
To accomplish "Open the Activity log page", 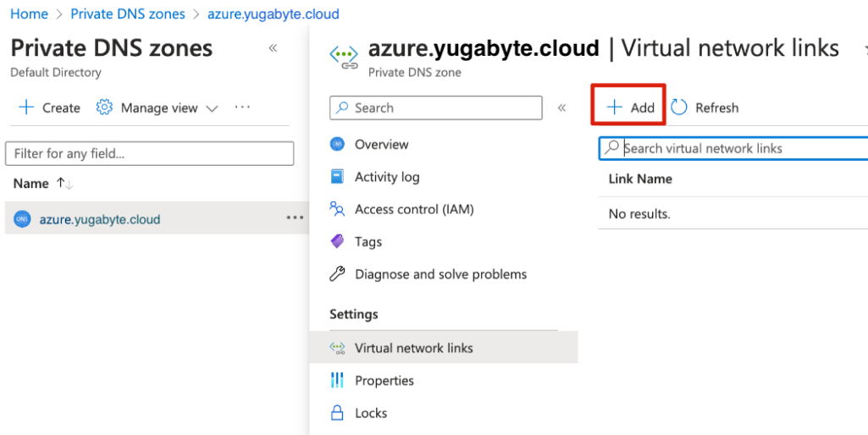I will coord(387,177).
